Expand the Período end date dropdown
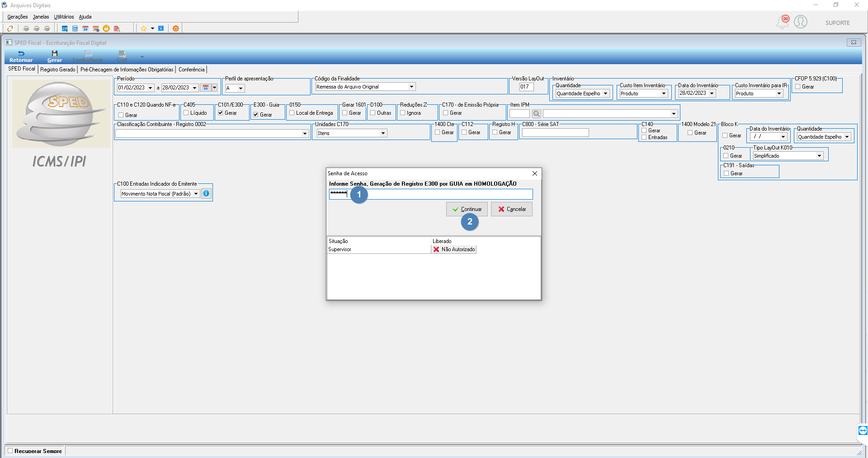 click(194, 88)
